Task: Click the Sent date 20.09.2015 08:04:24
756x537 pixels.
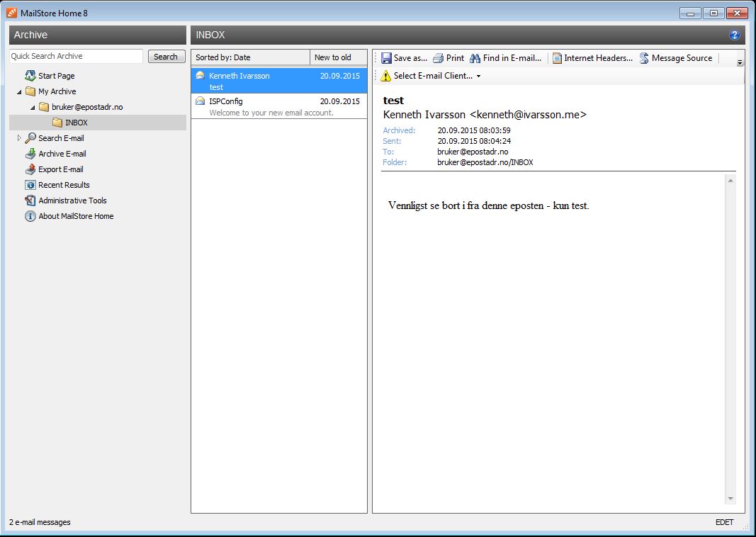Action: [x=474, y=141]
